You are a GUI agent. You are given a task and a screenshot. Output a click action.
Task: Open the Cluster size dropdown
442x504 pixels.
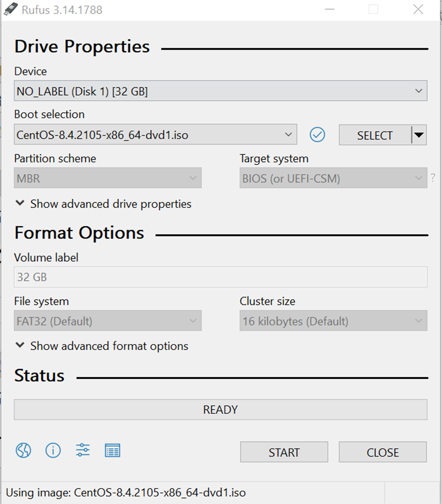click(333, 321)
